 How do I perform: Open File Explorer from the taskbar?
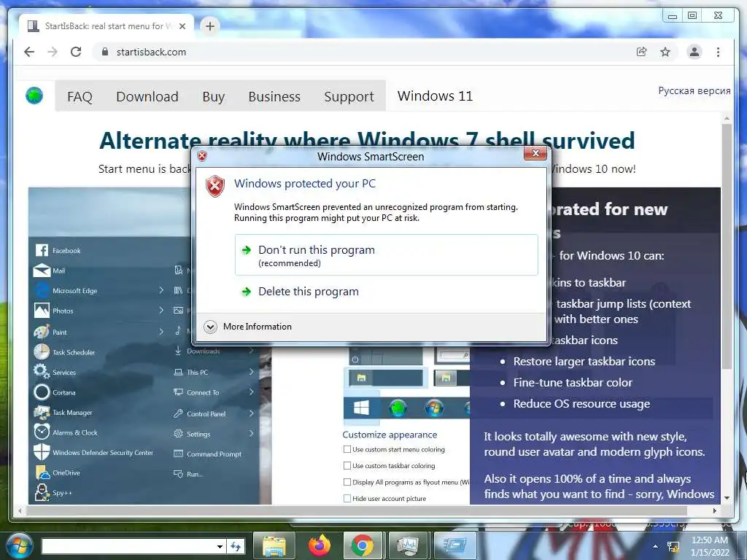274,545
